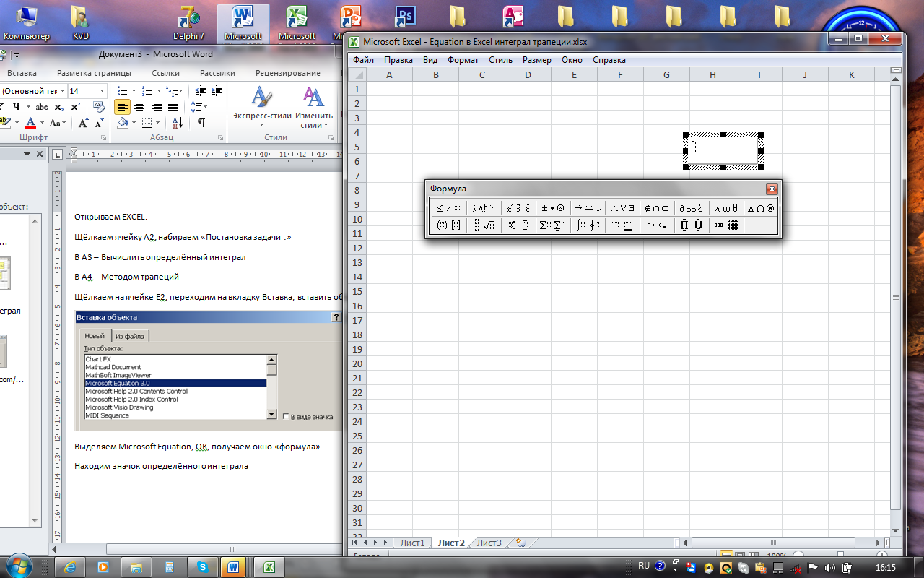Open logical symbols (∴ ∀ ∃) palette
Screen dimensions: 924x578
(x=622, y=208)
